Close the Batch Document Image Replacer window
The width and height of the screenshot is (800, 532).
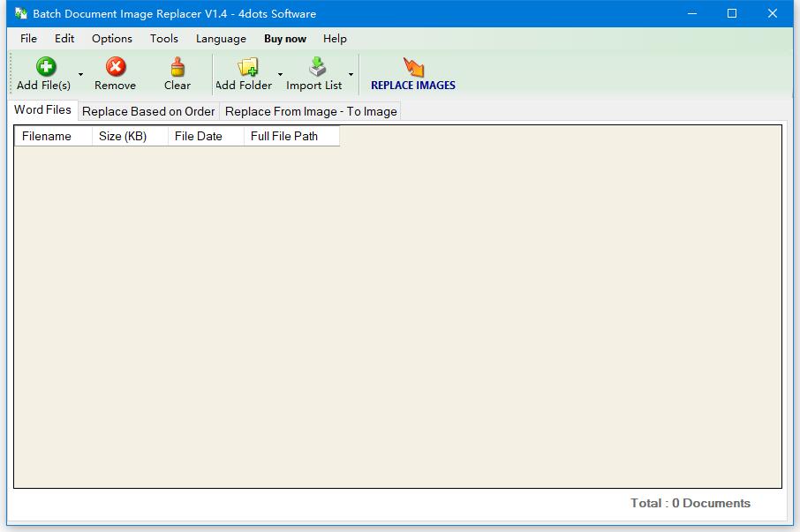click(x=773, y=14)
